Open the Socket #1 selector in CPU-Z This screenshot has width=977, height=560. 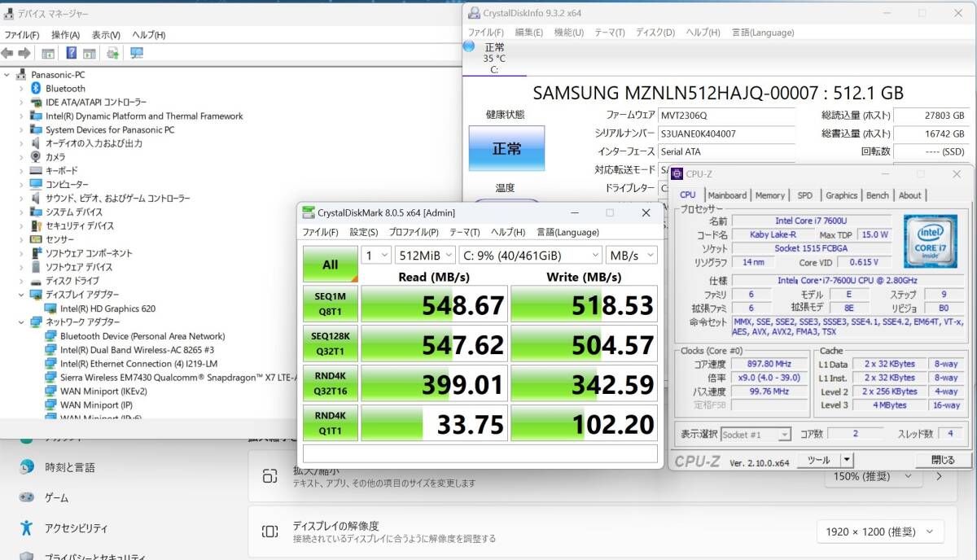[756, 434]
